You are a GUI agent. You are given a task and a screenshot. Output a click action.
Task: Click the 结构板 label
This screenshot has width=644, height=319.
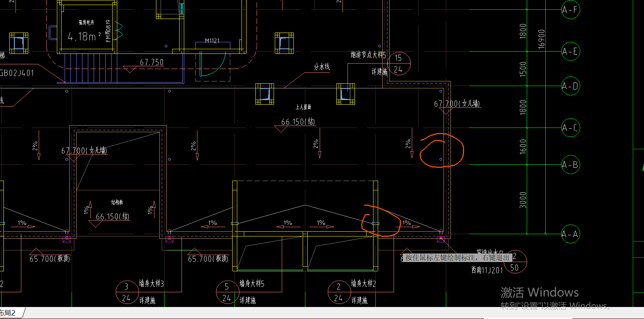(x=117, y=202)
